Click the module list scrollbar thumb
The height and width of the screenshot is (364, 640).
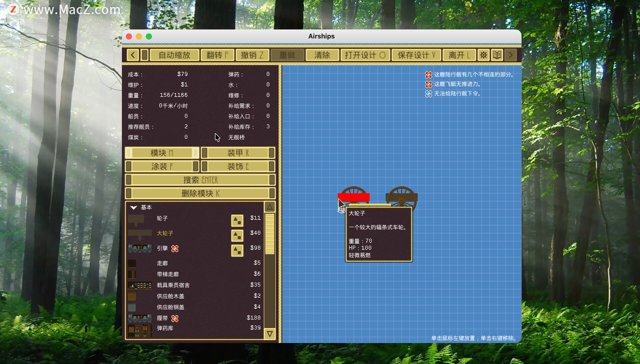click(270, 234)
